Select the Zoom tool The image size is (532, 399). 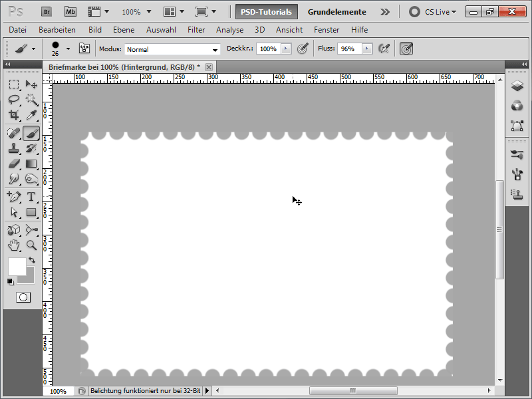click(31, 245)
